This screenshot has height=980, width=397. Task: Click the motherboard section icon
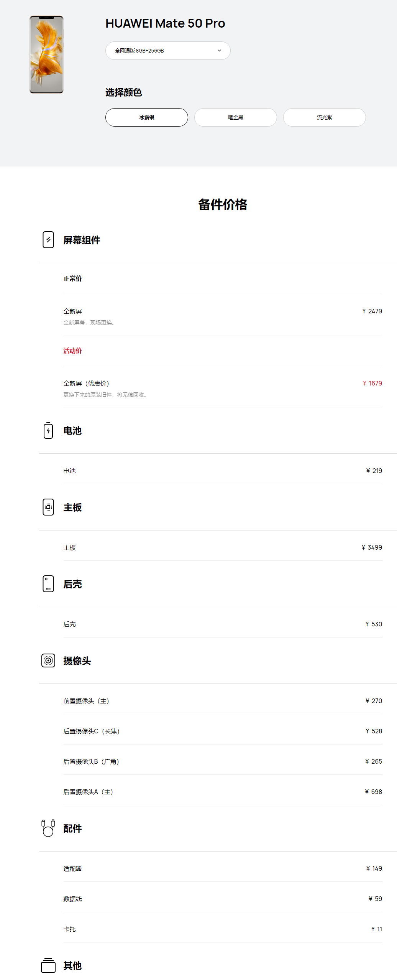(x=48, y=507)
